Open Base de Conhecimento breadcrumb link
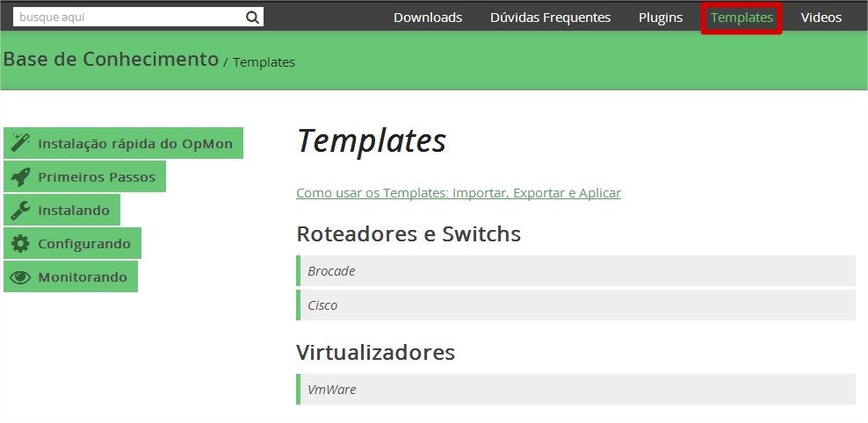The width and height of the screenshot is (868, 423). (111, 59)
